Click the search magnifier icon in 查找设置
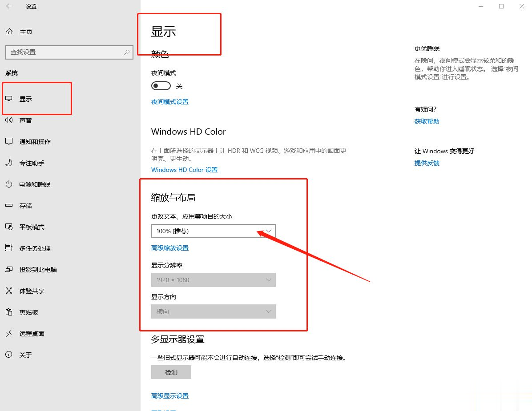This screenshot has height=411, width=532. 127,52
